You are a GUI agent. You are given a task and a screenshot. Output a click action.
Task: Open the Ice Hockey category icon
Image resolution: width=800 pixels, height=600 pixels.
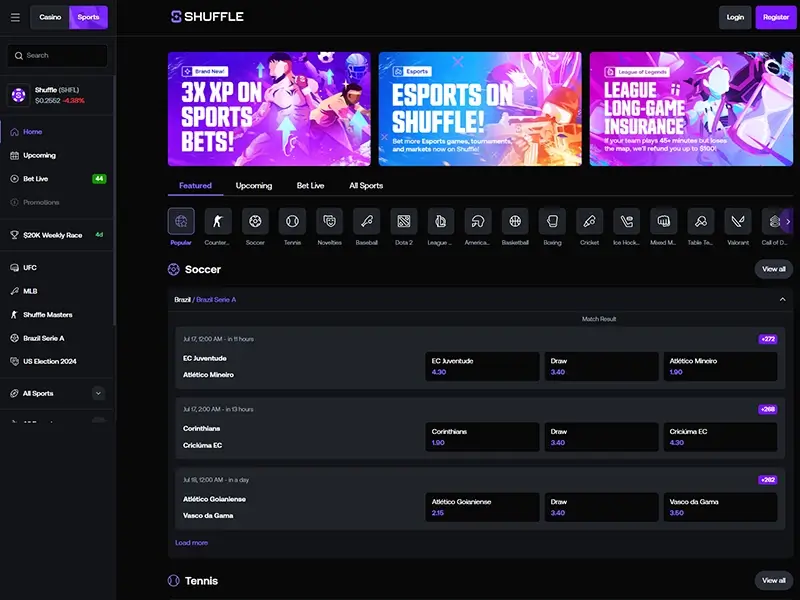tap(627, 221)
